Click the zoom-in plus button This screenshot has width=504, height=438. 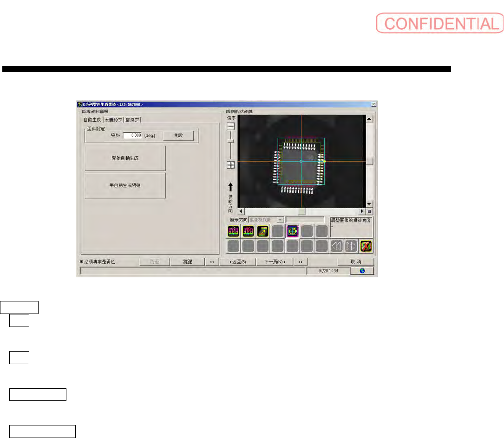tap(230, 165)
